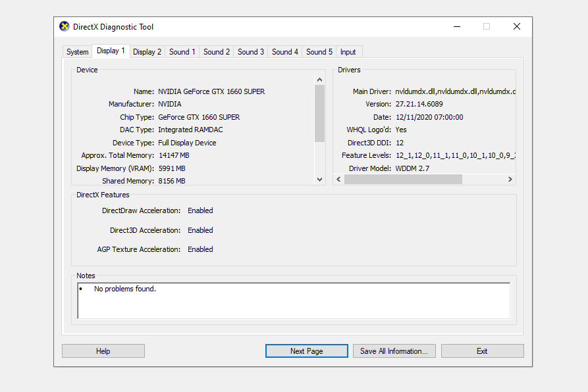588x392 pixels.
Task: Click Save All Information button
Action: coord(394,351)
